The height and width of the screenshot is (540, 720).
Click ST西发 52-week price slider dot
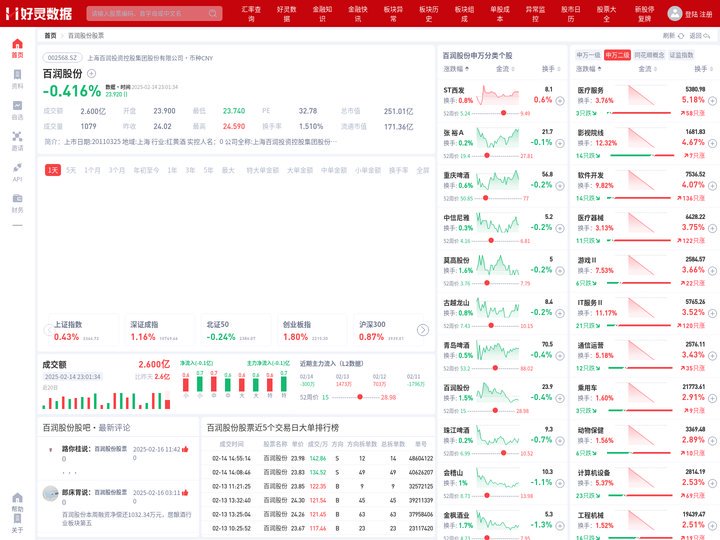tap(503, 113)
